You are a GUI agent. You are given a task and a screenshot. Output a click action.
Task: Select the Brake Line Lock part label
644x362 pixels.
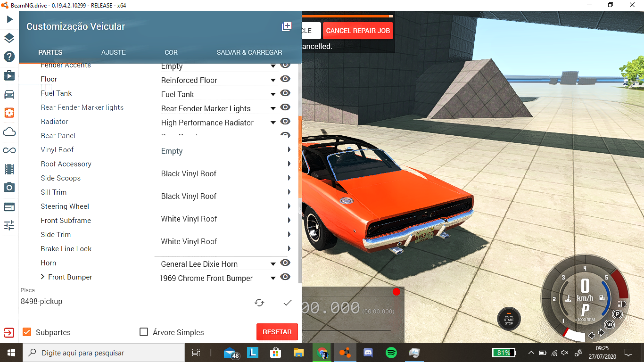66,248
